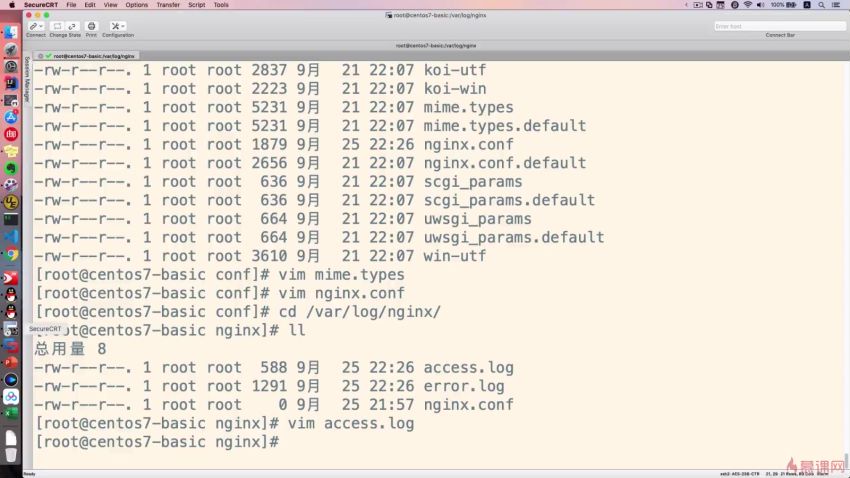The width and height of the screenshot is (850, 478).
Task: Open Spotlight search magnifier icon
Action: 824,5
